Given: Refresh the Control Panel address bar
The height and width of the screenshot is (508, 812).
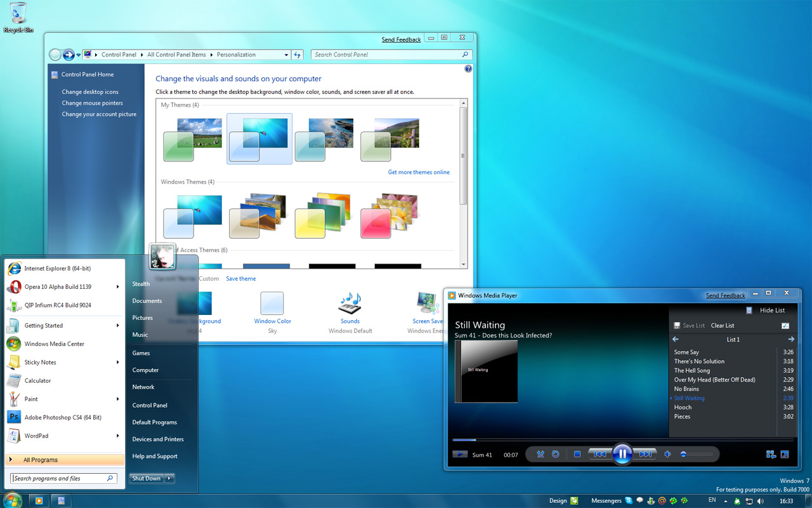Looking at the screenshot, I should (298, 55).
